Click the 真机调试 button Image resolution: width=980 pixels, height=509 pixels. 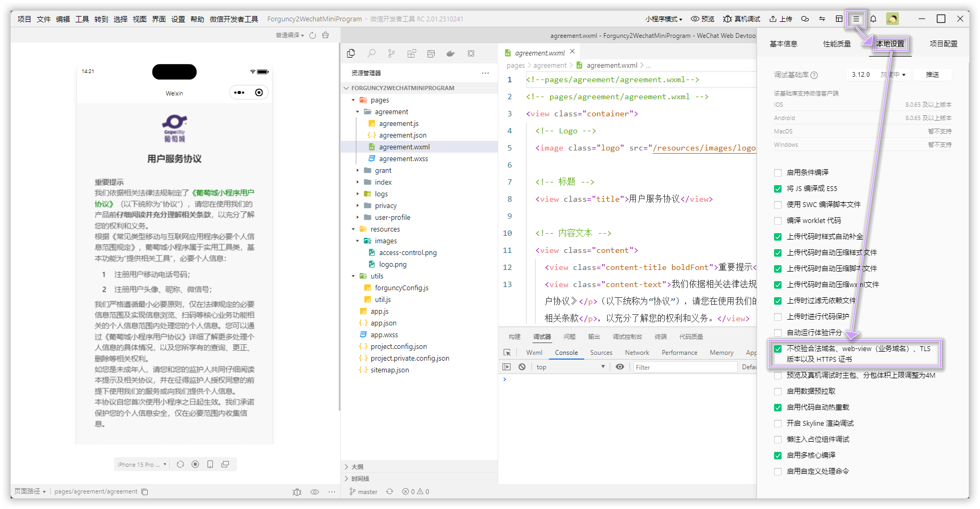point(742,19)
